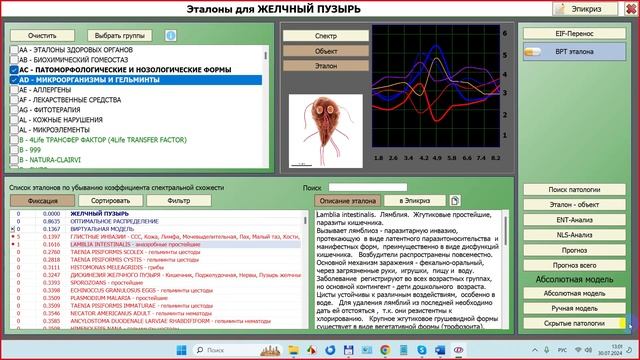Open NLS-Анализ
Viewport: 640px width, 360px height.
tap(574, 235)
